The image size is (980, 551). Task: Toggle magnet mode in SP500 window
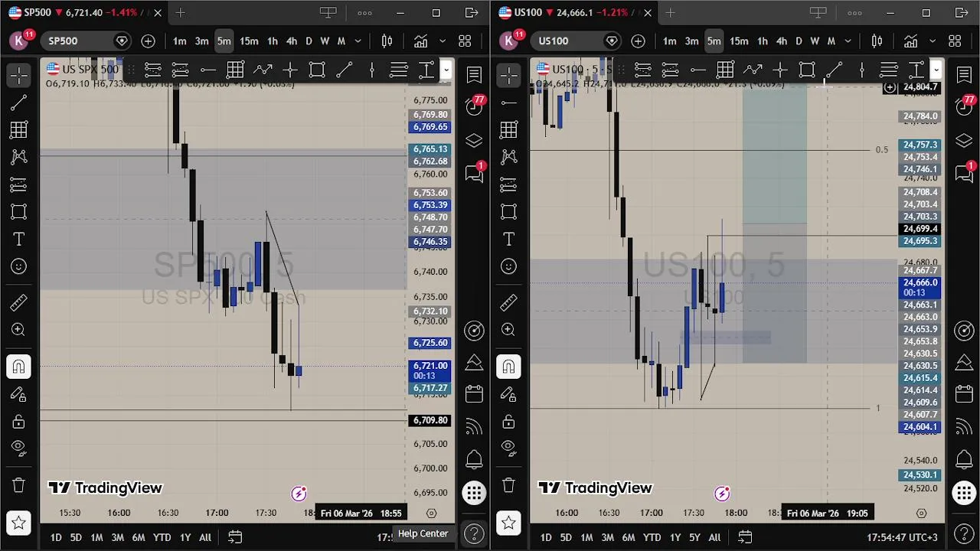point(18,367)
